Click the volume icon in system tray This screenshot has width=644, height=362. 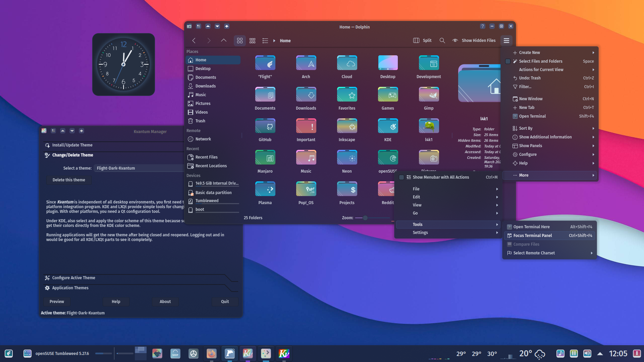[587, 353]
